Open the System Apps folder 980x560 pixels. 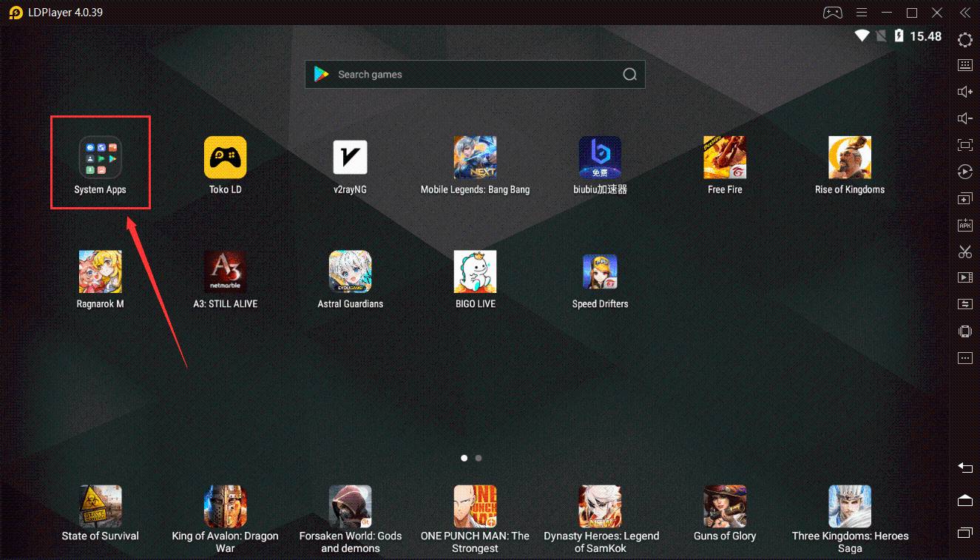tap(100, 157)
